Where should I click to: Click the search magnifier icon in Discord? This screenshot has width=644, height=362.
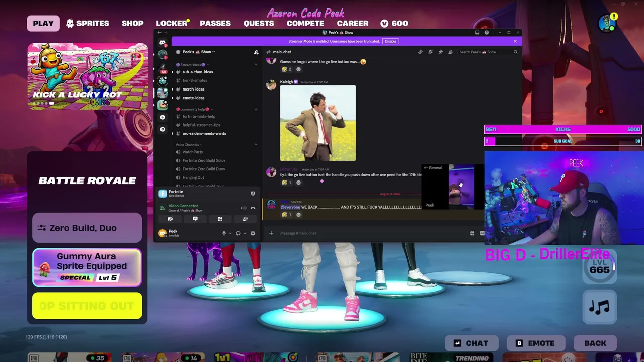click(515, 52)
